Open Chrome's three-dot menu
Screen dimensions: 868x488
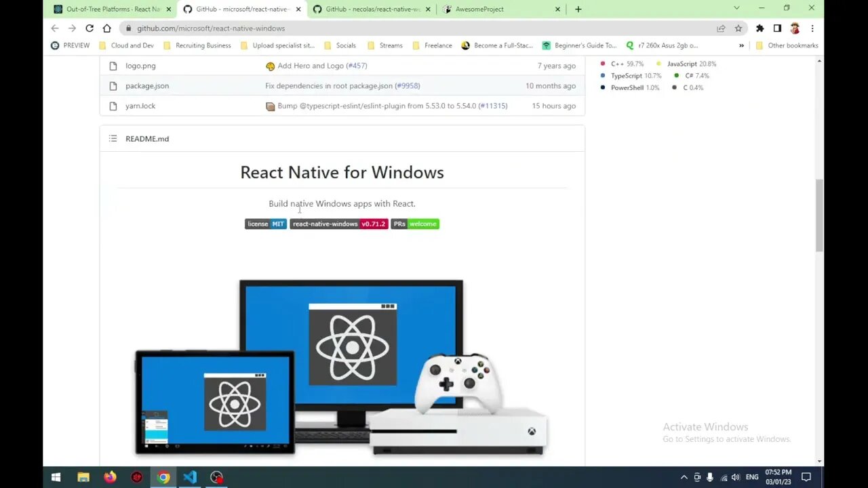812,28
